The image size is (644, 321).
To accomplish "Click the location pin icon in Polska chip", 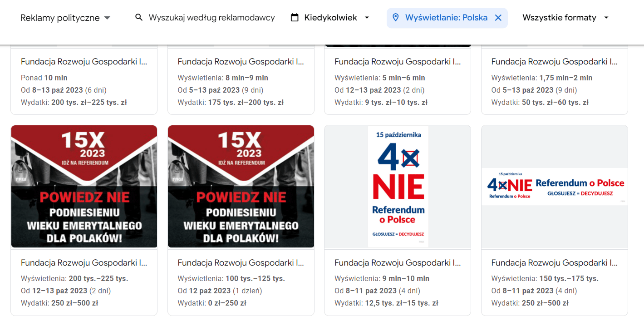I will coord(395,18).
